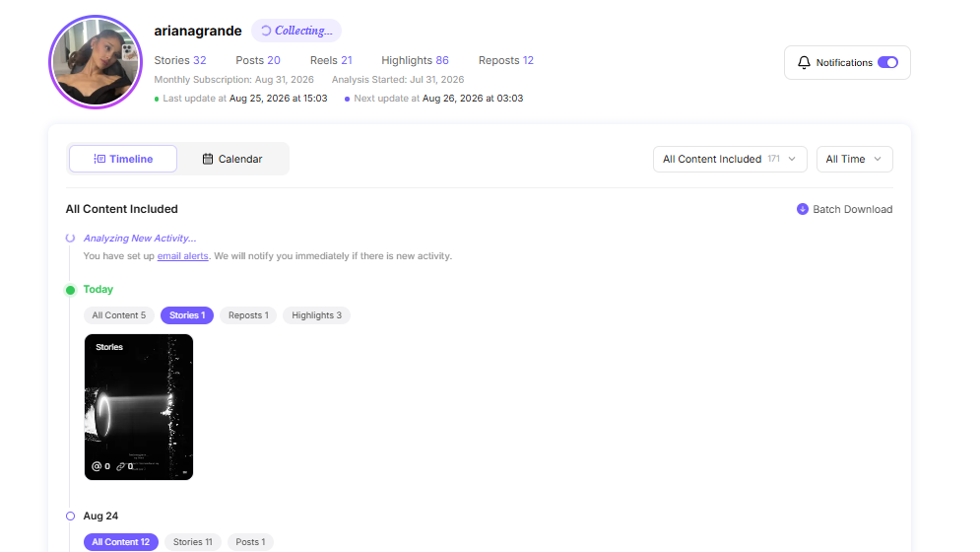
Task: Select the All Content 12 chip under Aug 24
Action: pos(120,542)
